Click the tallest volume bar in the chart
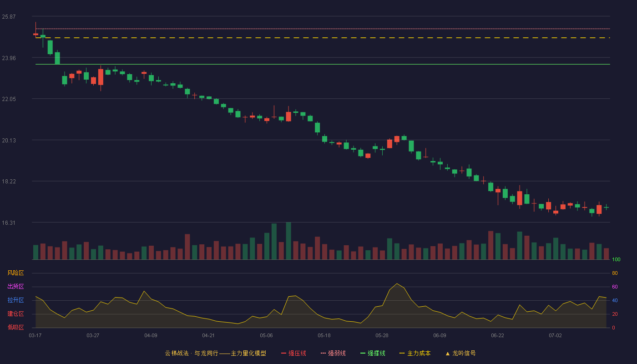The height and width of the screenshot is (364, 637). 288,241
